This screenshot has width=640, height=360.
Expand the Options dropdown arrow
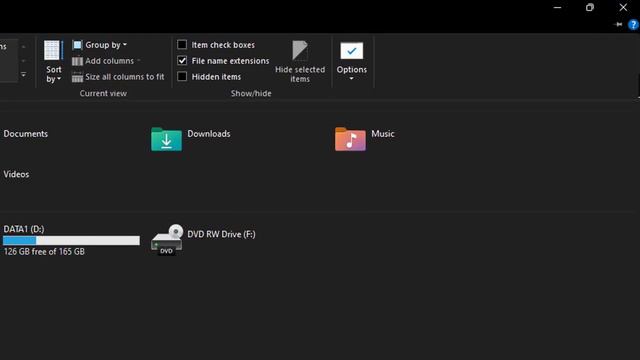[x=351, y=78]
